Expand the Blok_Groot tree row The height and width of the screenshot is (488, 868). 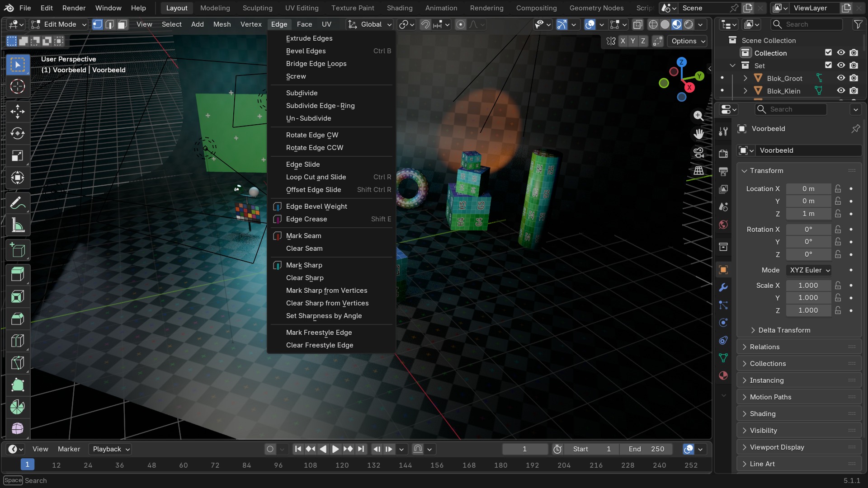point(745,78)
